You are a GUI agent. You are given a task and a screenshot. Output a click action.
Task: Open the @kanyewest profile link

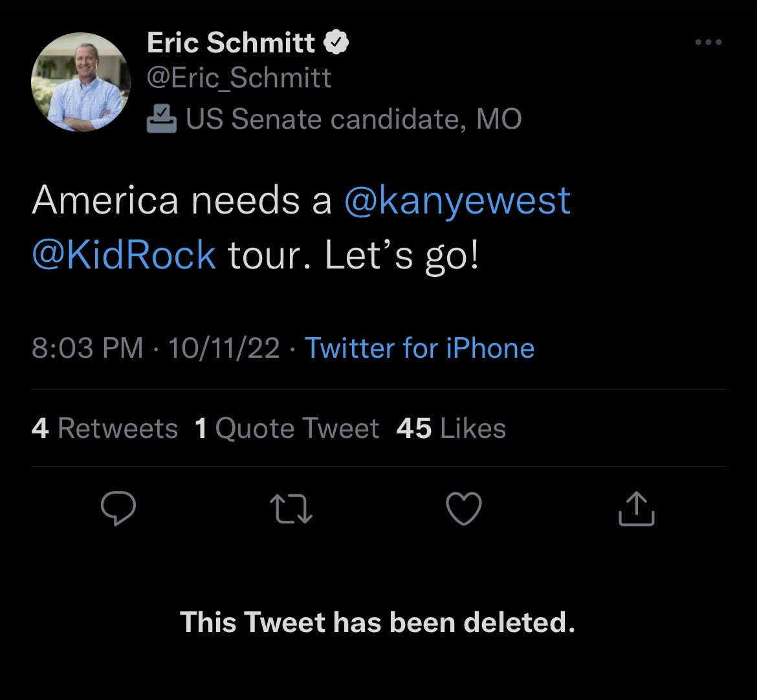point(456,201)
